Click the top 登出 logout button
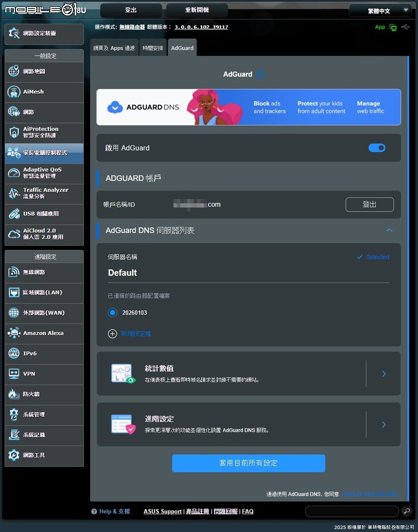 [131, 10]
